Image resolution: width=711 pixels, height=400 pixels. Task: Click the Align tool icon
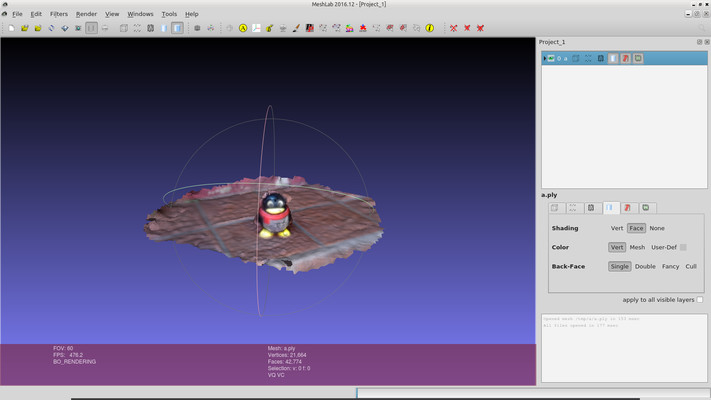pyautogui.click(x=363, y=28)
